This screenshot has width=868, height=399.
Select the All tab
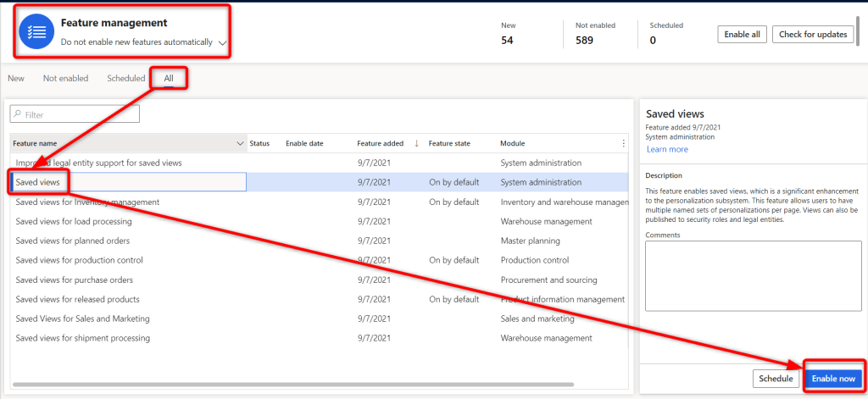click(169, 78)
